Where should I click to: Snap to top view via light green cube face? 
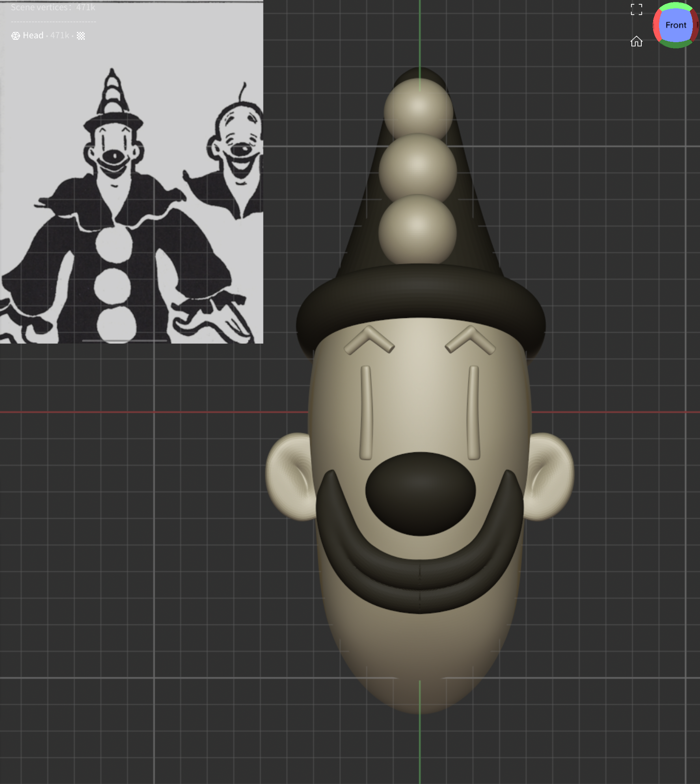click(x=676, y=6)
